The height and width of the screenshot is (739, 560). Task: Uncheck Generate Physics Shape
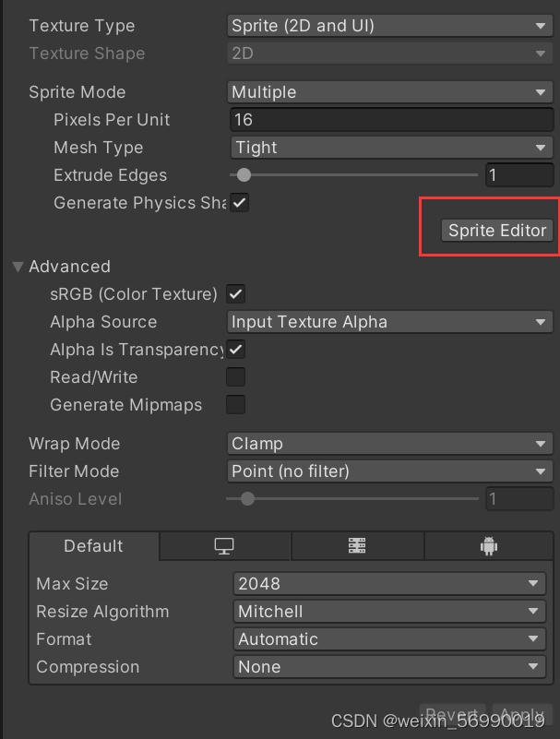tap(239, 202)
